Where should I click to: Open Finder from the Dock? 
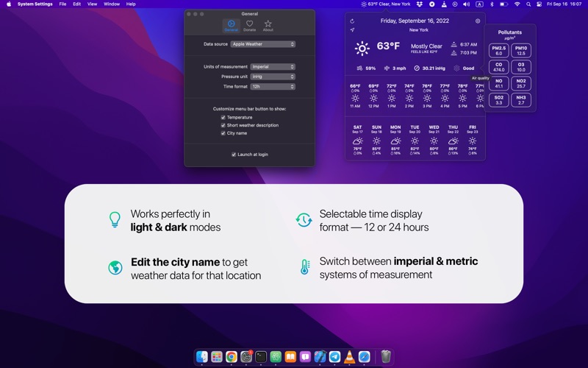click(x=202, y=356)
